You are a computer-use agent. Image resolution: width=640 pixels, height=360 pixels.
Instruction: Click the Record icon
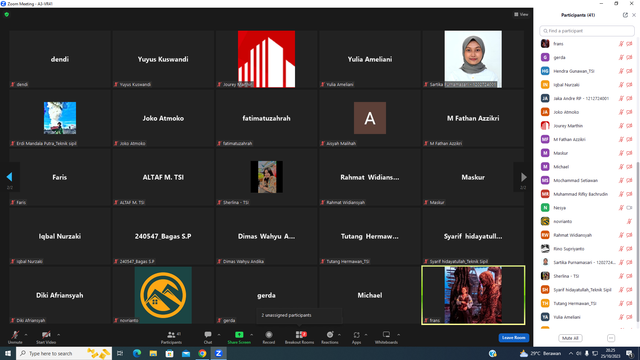(x=269, y=335)
